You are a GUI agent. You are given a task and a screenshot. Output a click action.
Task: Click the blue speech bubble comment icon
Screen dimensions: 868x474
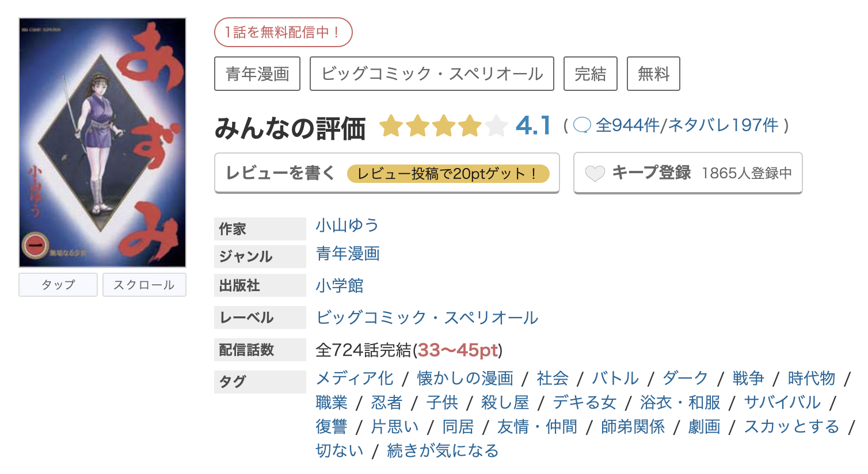tap(583, 125)
